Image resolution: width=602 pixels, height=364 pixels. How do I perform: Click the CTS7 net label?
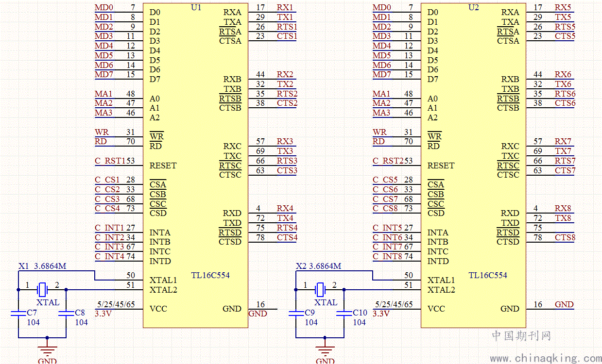[x=565, y=170]
